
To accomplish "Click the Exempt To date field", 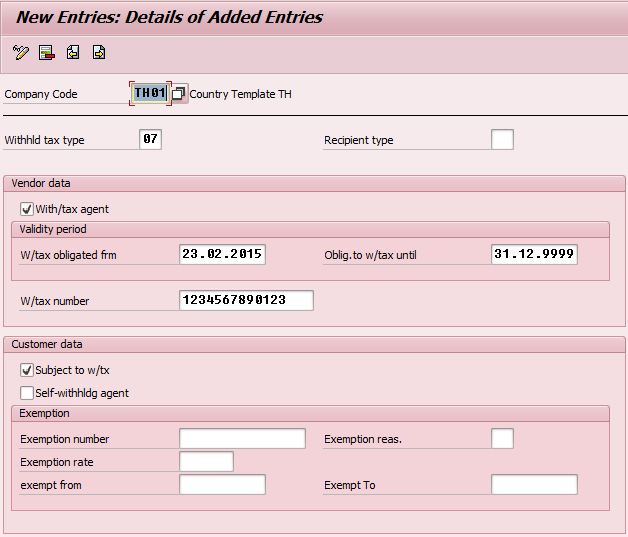I will (x=534, y=485).
